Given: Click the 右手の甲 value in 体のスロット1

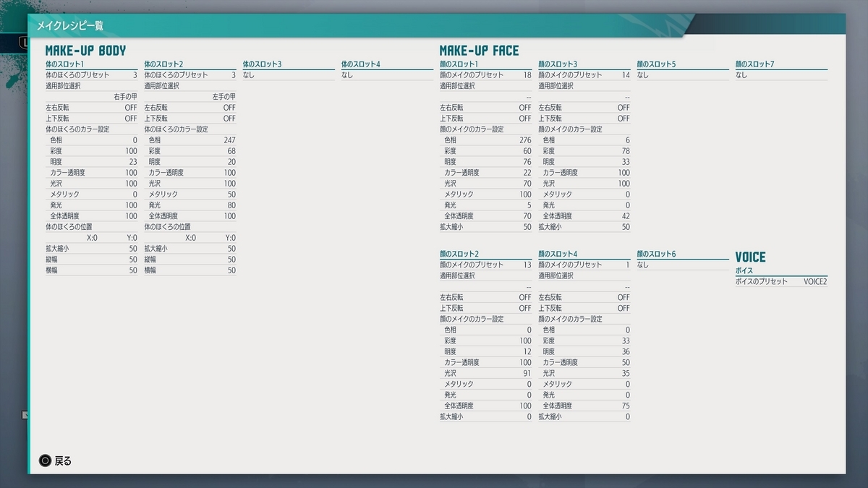Looking at the screenshot, I should 125,97.
